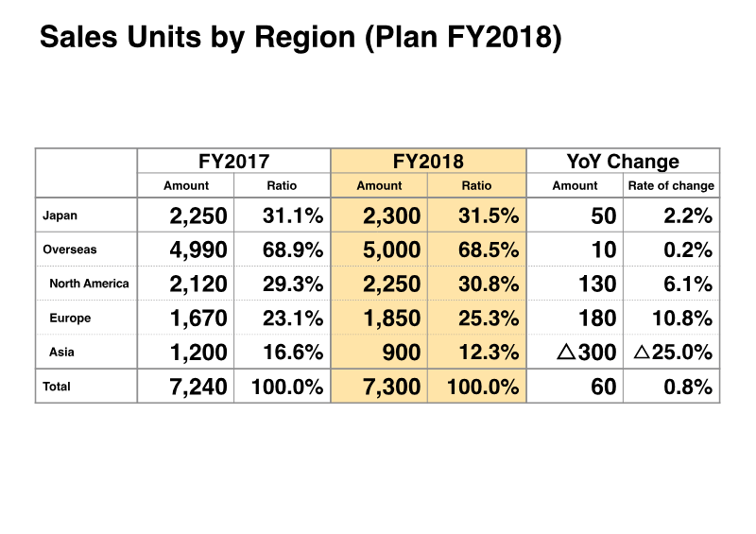756x534 pixels.
Task: Click North America's YoY change amount 130
Action: click(x=597, y=284)
